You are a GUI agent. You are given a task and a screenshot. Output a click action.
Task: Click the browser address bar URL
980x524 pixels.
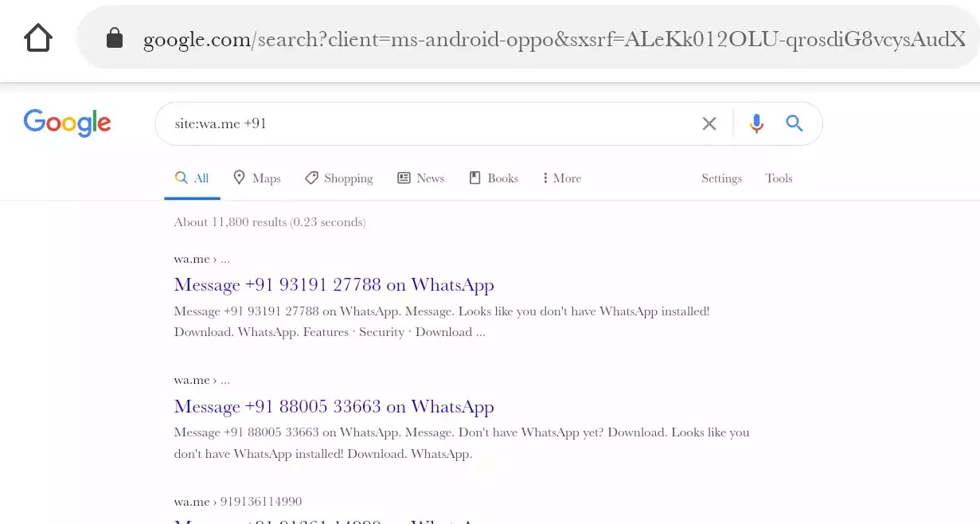[554, 40]
